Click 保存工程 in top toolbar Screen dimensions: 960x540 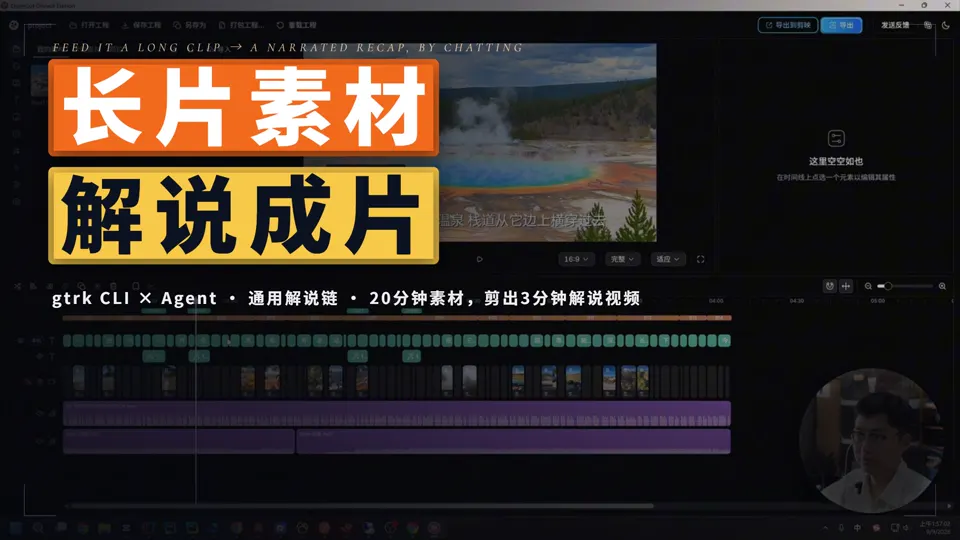[x=141, y=25]
